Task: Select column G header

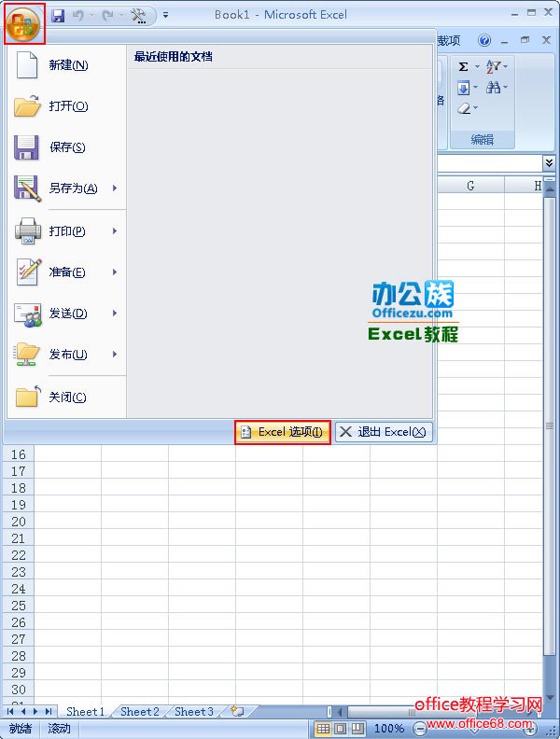Action: (x=470, y=186)
